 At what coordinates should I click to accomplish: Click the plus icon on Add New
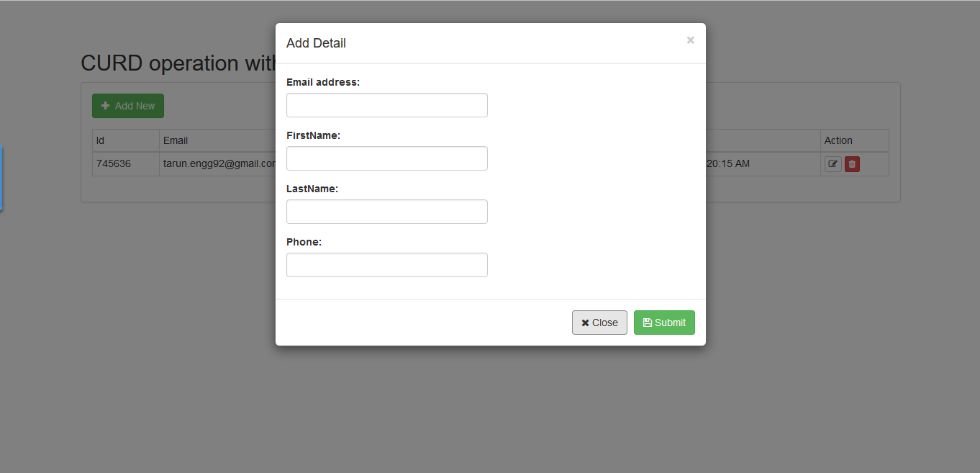(106, 106)
